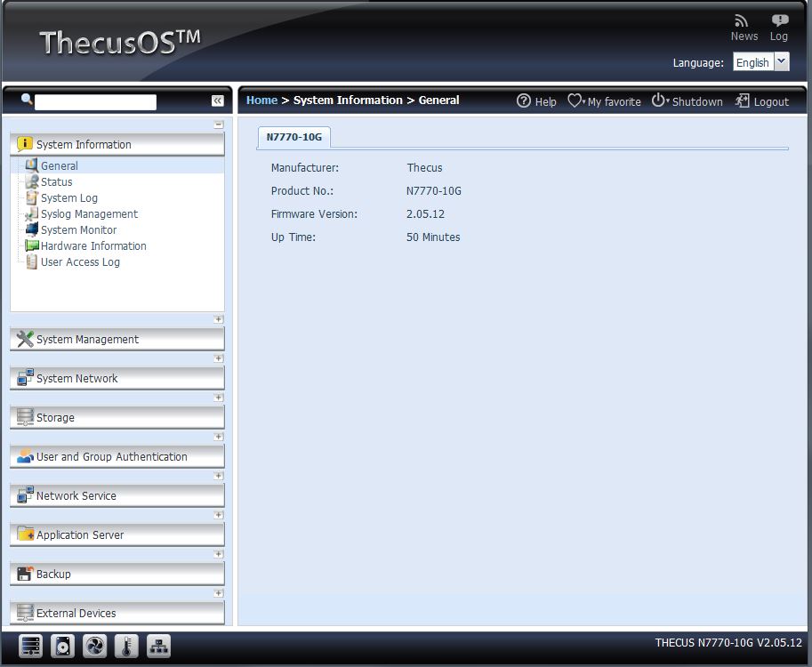Click the Application Server folder icon
The height and width of the screenshot is (667, 812).
(25, 534)
